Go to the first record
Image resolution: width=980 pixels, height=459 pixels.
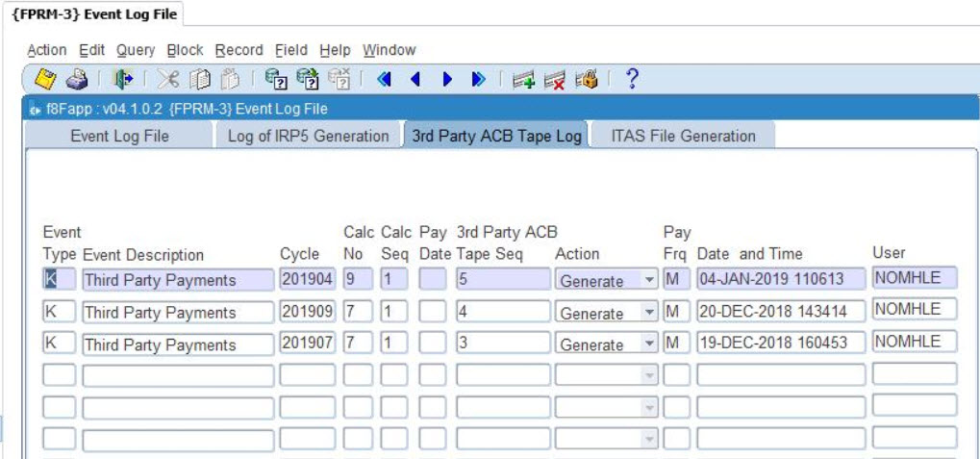click(x=385, y=80)
